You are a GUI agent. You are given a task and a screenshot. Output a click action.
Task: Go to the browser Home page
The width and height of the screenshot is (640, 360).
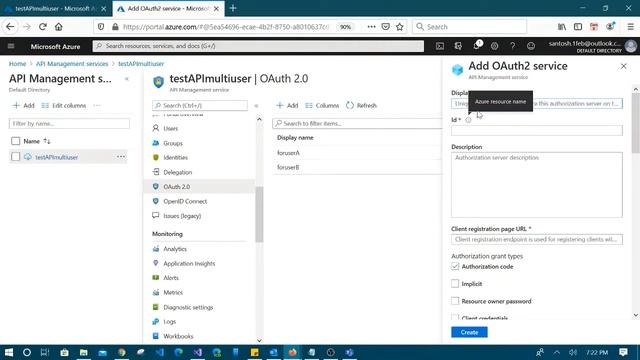click(59, 27)
